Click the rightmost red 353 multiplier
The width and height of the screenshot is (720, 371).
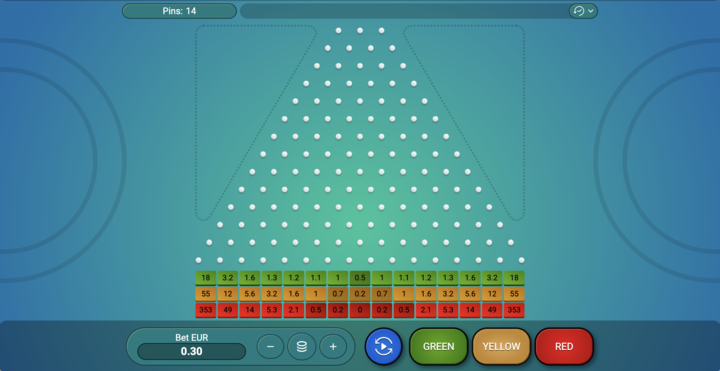514,310
